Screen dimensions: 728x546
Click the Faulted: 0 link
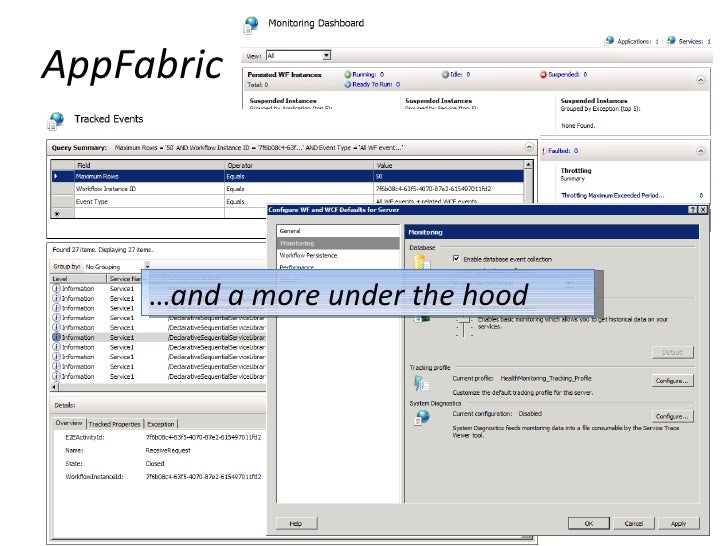pyautogui.click(x=563, y=151)
